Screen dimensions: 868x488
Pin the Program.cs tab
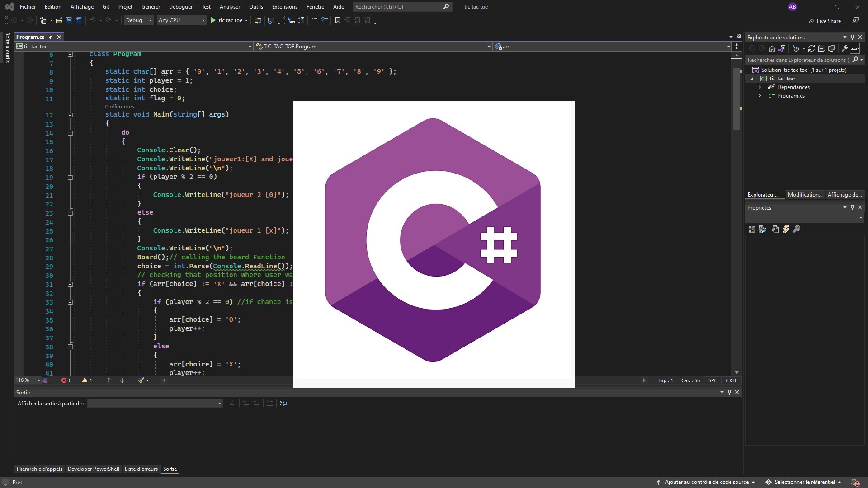51,37
